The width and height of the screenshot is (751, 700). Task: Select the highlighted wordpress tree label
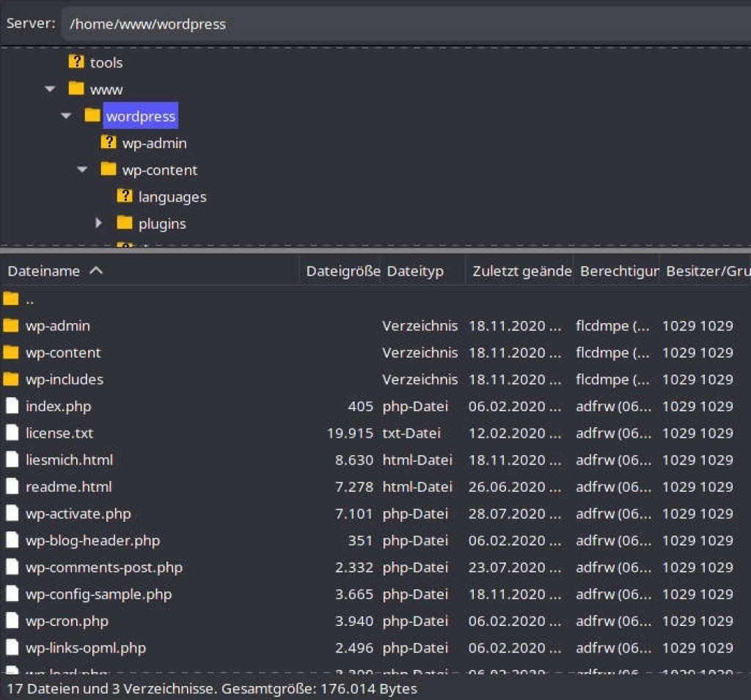[141, 116]
